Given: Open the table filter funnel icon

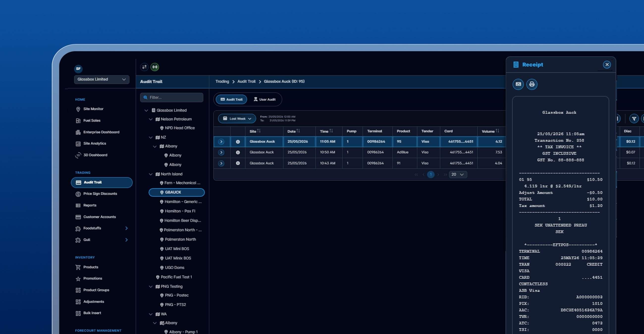Looking at the screenshot, I should click(x=634, y=119).
